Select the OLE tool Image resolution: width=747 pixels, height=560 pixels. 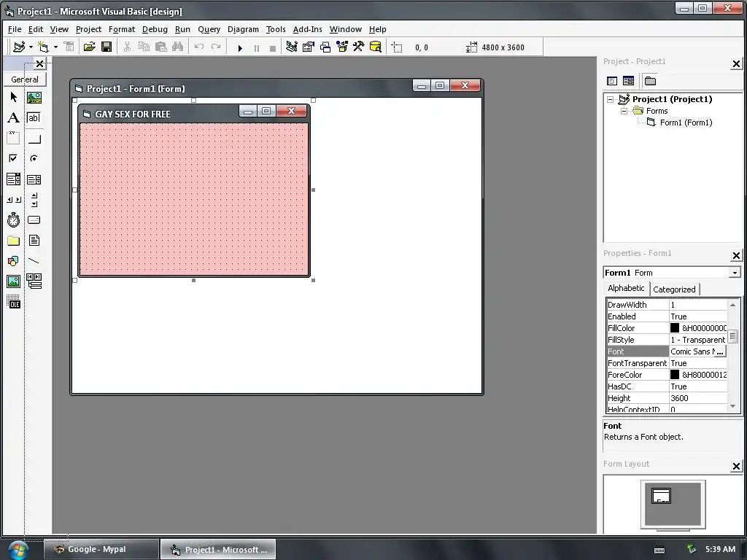13,302
